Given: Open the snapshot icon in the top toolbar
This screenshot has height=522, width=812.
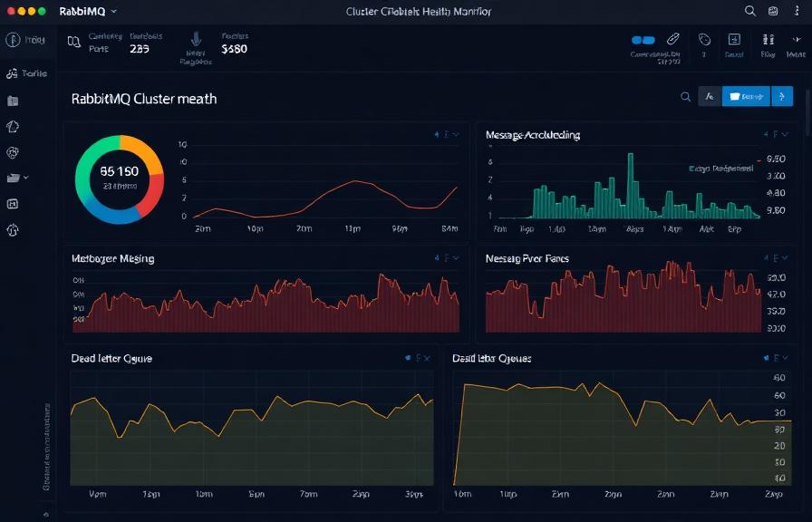Looking at the screenshot, I should (735, 41).
